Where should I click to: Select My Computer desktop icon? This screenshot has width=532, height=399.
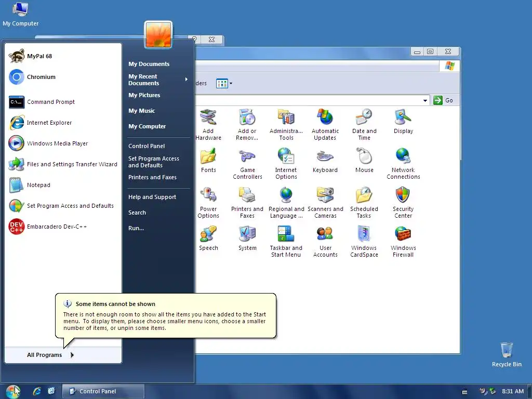(x=20, y=14)
